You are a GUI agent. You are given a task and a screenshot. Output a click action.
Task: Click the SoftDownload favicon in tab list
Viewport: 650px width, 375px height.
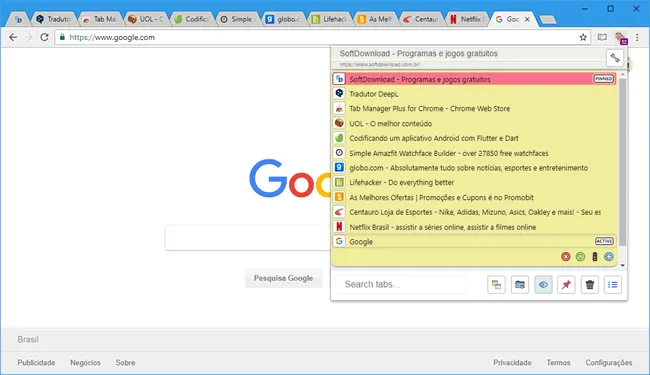tap(339, 79)
